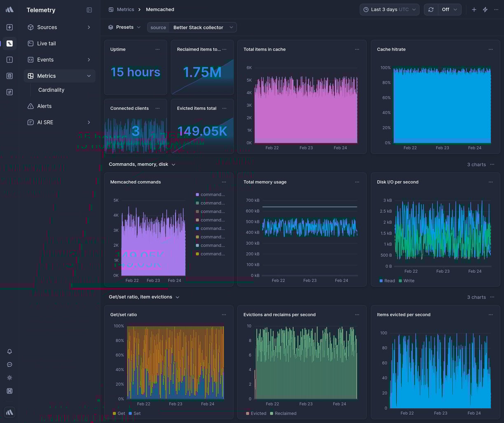This screenshot has width=504, height=423.
Task: Click the theme sun icon in the bottom rail
Action: coord(9,377)
